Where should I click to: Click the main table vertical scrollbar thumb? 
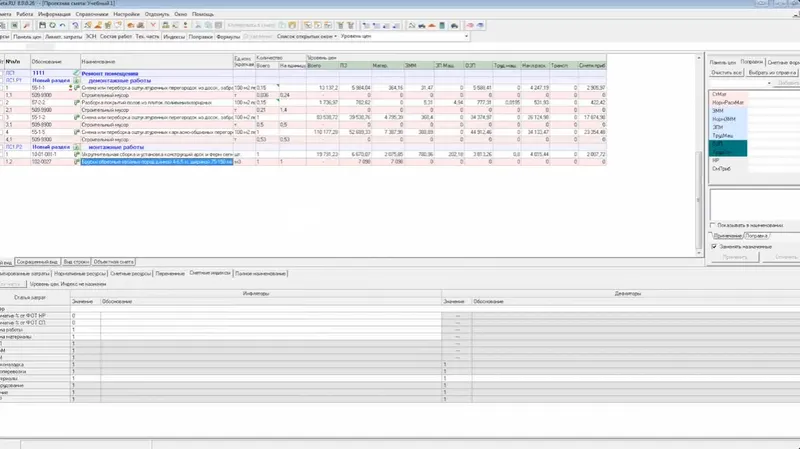(699, 200)
